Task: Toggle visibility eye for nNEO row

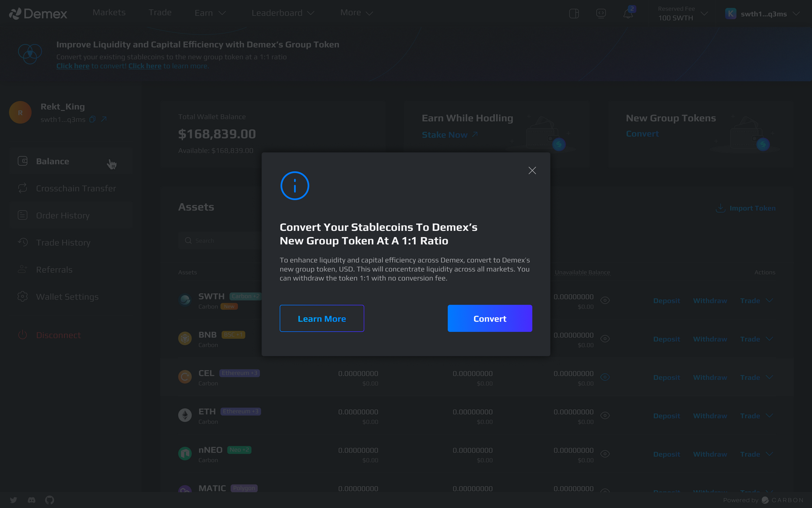Action: point(605,454)
